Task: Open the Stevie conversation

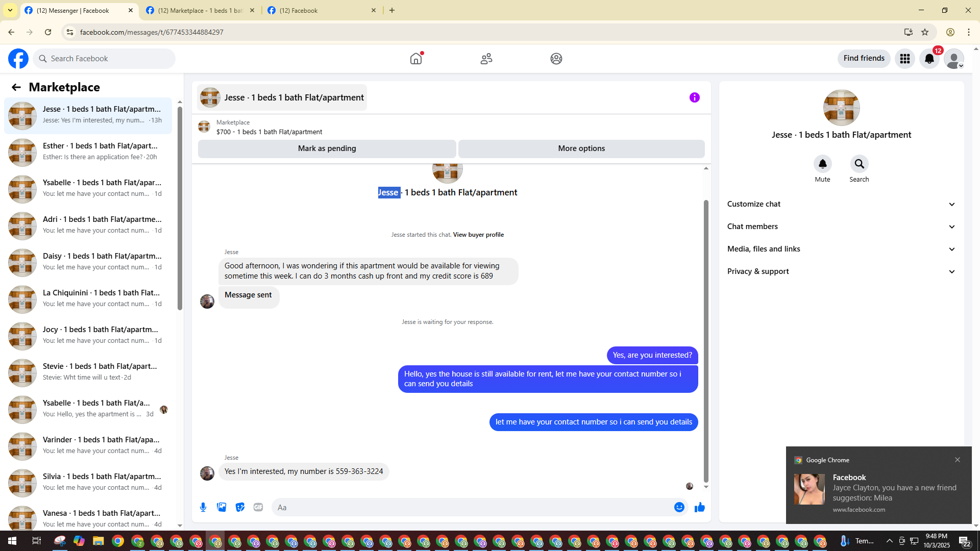Action: point(88,372)
